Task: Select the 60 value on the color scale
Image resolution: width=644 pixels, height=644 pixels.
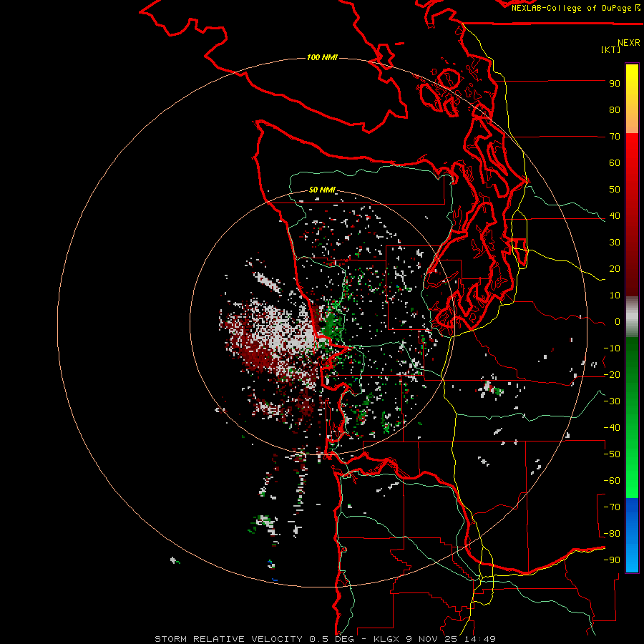Action: point(615,163)
